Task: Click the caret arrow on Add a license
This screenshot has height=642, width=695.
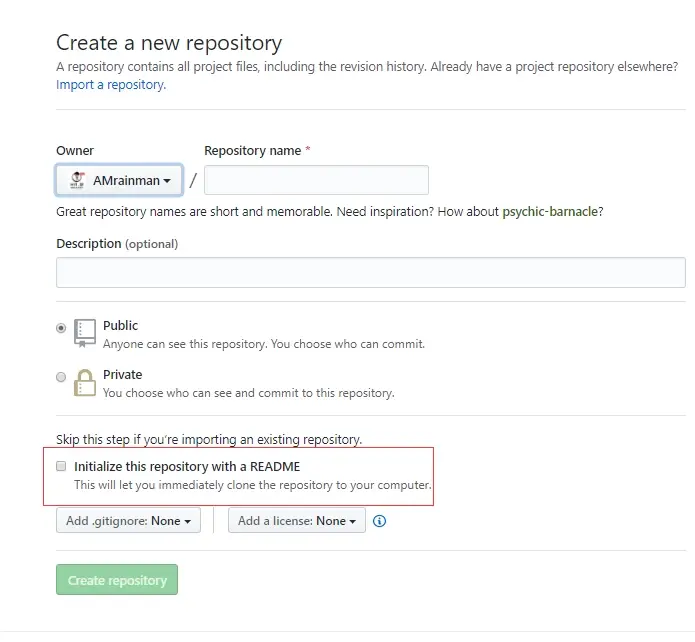Action: coord(352,521)
